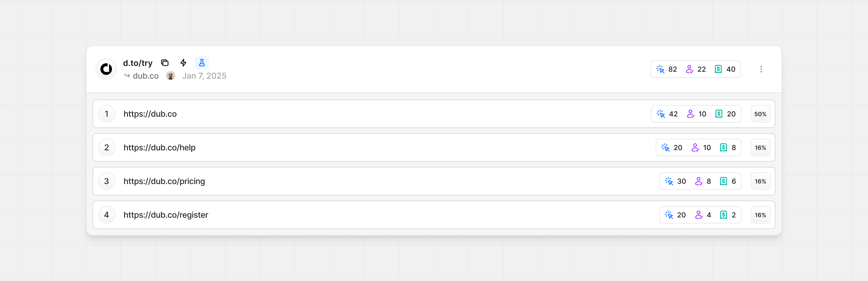The image size is (868, 281).
Task: Open the dub.co destination link
Action: [146, 76]
